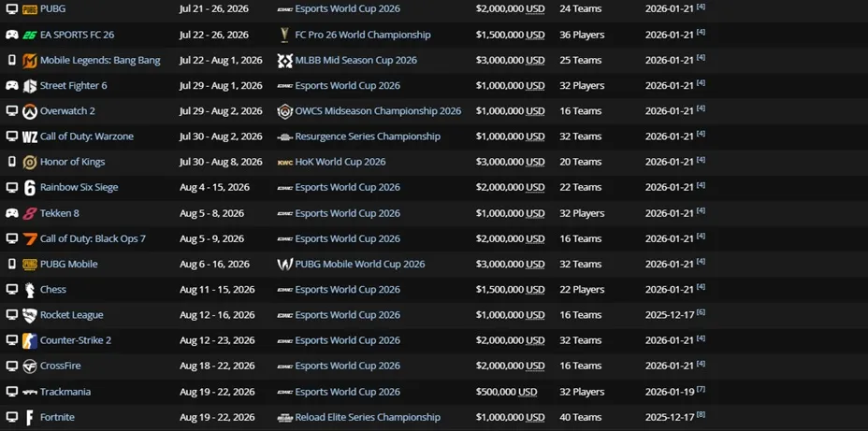868x431 pixels.
Task: Open the EA SPORTS FC 26 game link
Action: pos(77,35)
